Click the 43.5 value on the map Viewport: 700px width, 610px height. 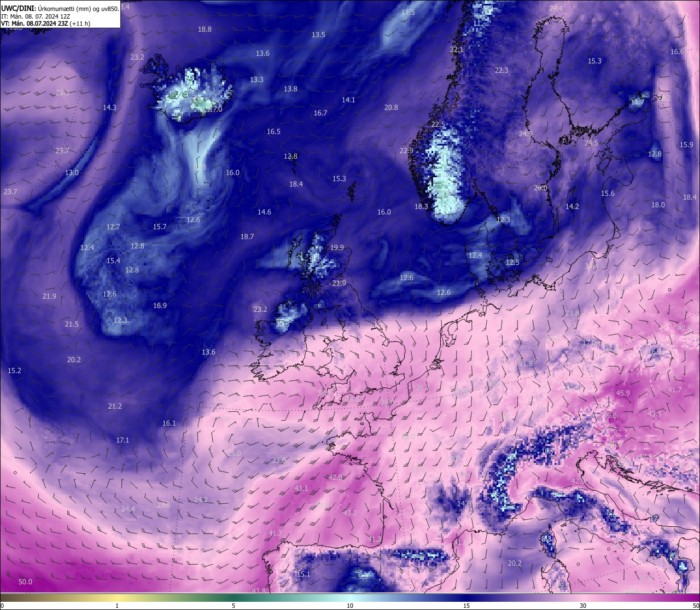coord(654,414)
